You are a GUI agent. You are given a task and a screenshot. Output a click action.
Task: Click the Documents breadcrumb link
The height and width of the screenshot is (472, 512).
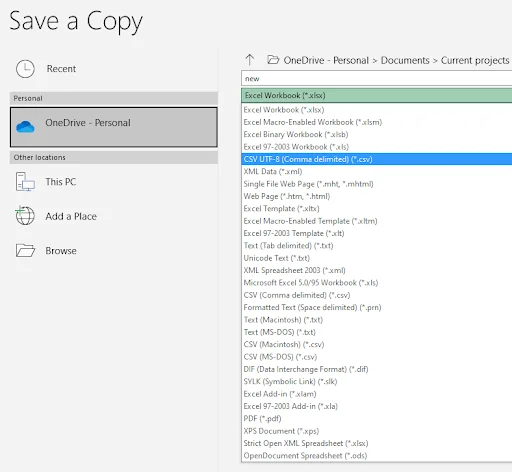405,60
